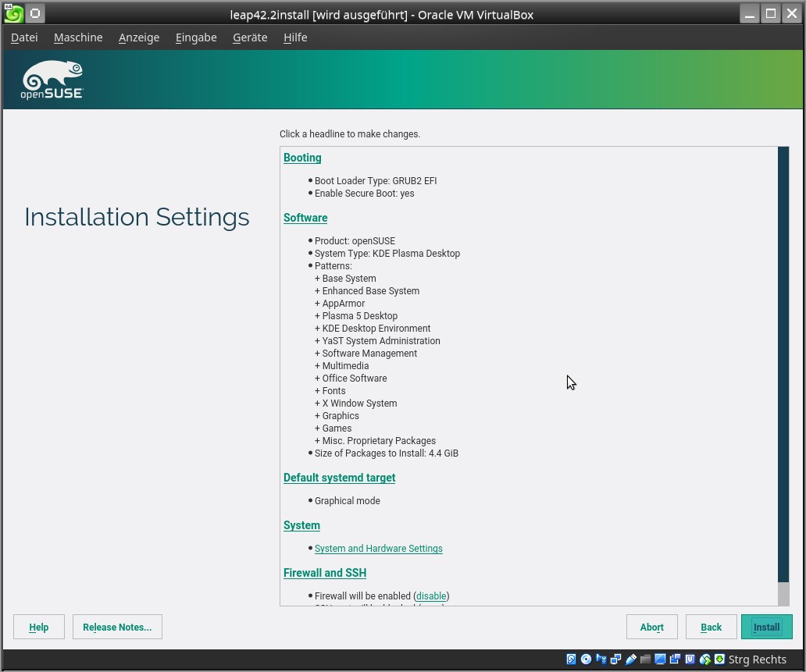This screenshot has height=672, width=806.
Task: Click 'Click a headline to make changes.' text
Action: 350,134
